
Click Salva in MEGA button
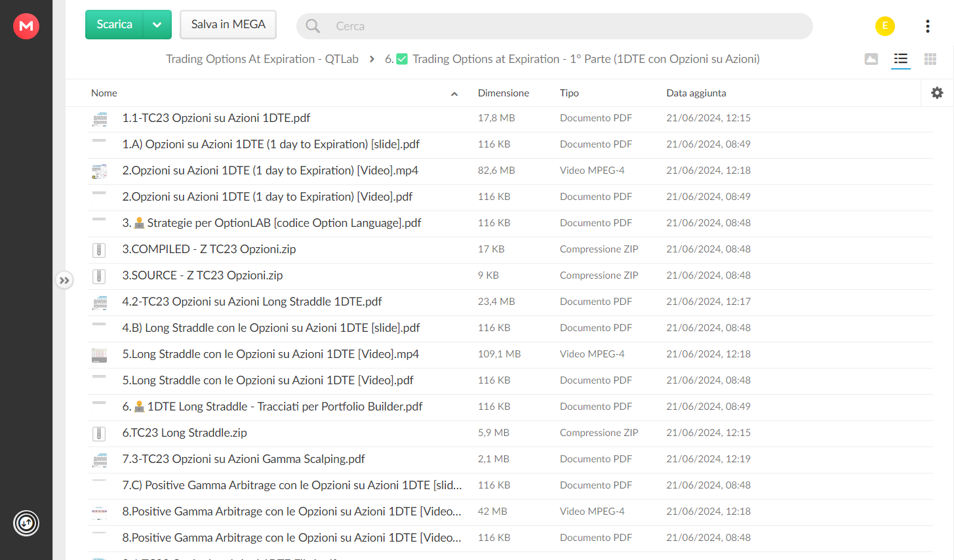228,25
